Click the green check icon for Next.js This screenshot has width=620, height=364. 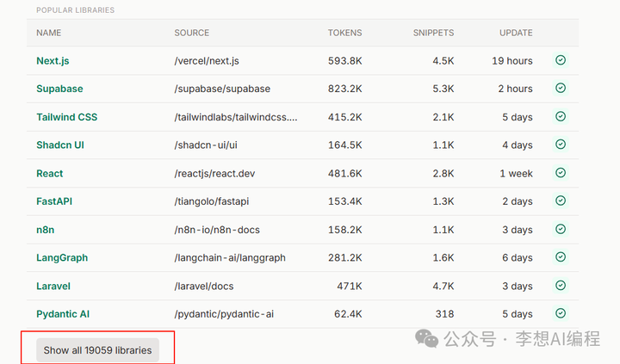561,60
